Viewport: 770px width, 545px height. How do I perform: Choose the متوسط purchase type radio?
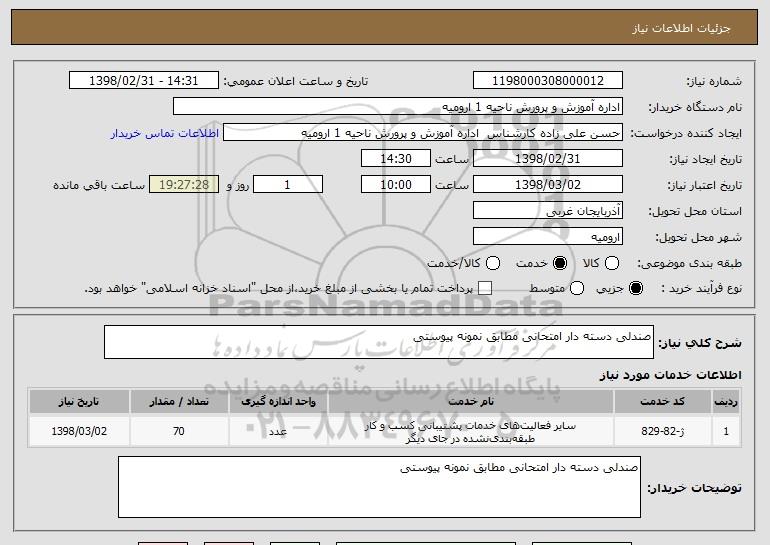pyautogui.click(x=577, y=288)
